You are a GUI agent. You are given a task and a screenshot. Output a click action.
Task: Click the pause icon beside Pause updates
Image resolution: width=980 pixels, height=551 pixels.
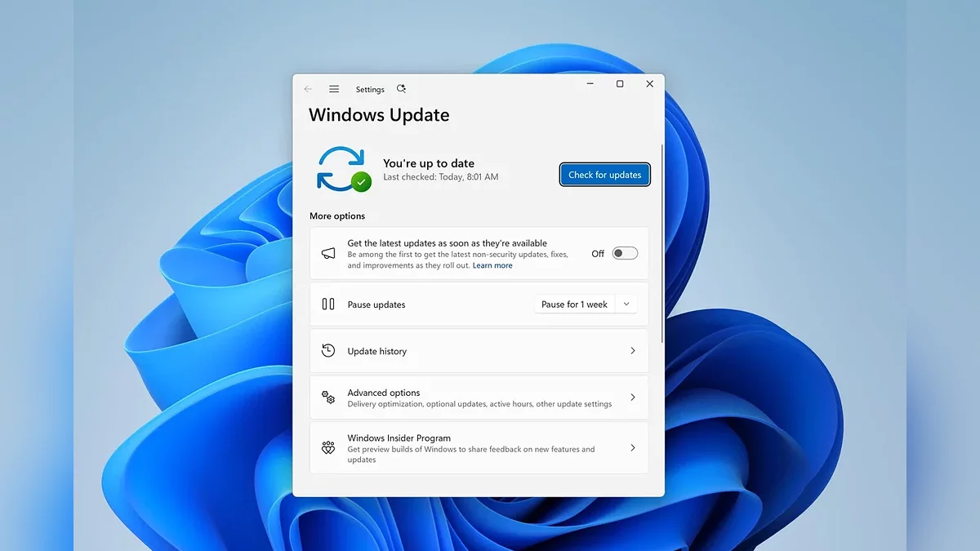[328, 304]
